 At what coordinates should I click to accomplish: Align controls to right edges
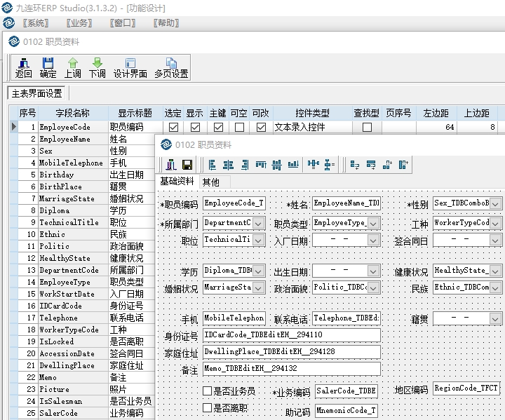(x=245, y=165)
